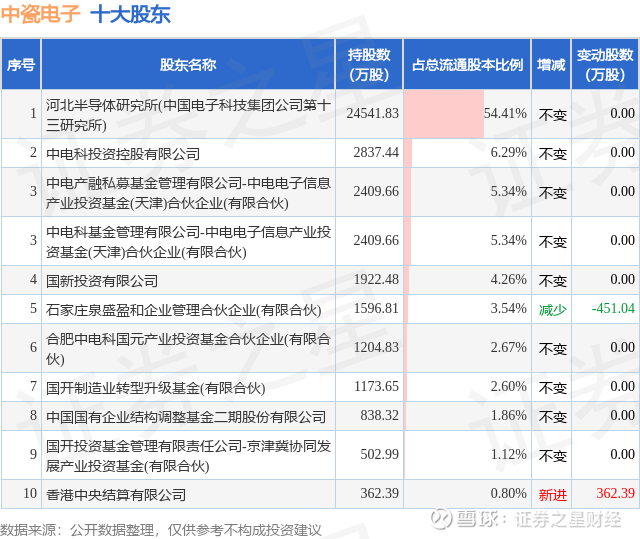640x539 pixels.
Task: Click shareholder 石家庄泉盛盈和企业管理合伙企业
Action: pos(183,310)
